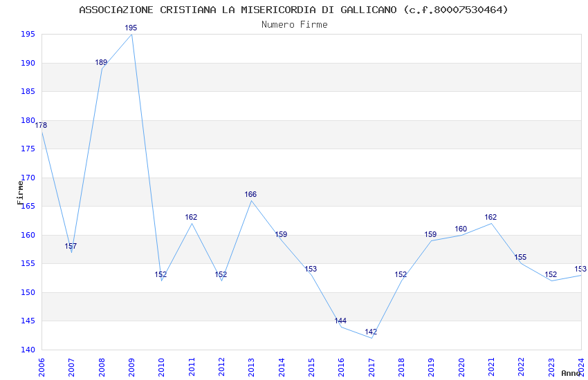Click the x-axis year 2021
The image size is (588, 380).
tap(492, 368)
